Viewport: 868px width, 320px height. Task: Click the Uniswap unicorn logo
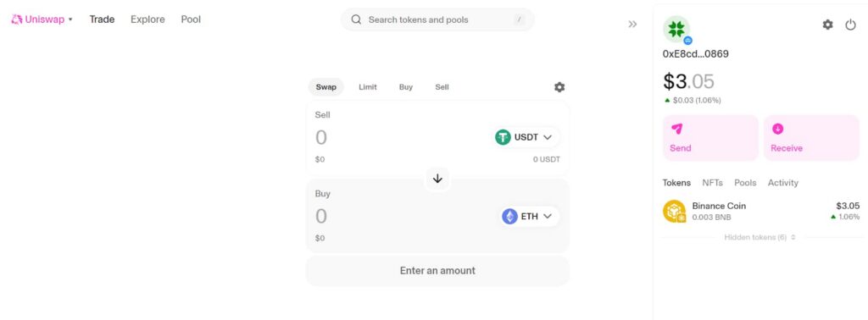point(17,19)
